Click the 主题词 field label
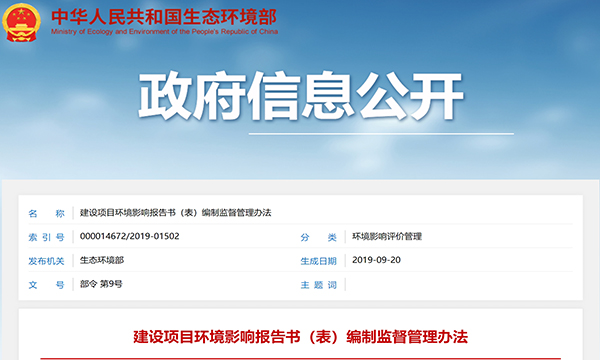600x360 pixels. pos(318,285)
